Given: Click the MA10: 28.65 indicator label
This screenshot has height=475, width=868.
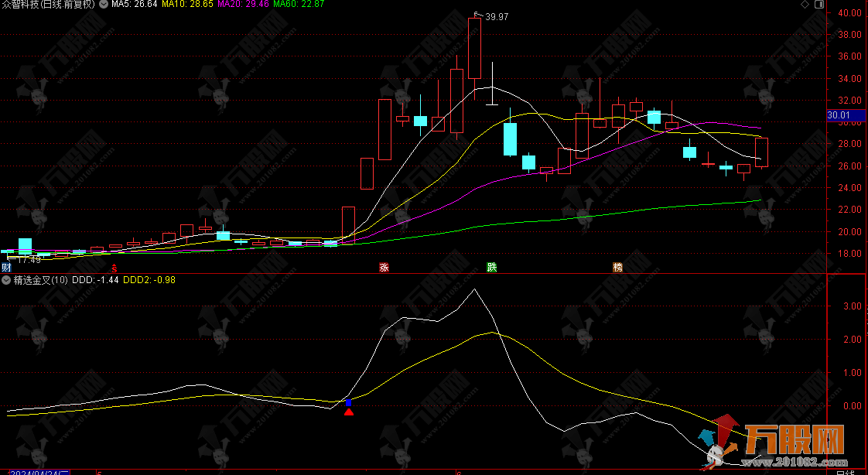Looking at the screenshot, I should tap(187, 5).
